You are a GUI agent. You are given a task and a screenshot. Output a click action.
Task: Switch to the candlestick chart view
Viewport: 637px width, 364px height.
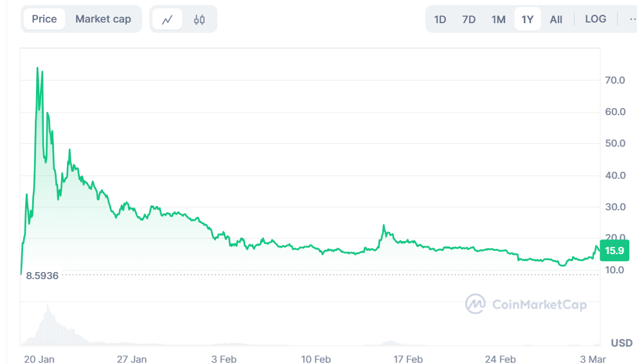pyautogui.click(x=199, y=19)
